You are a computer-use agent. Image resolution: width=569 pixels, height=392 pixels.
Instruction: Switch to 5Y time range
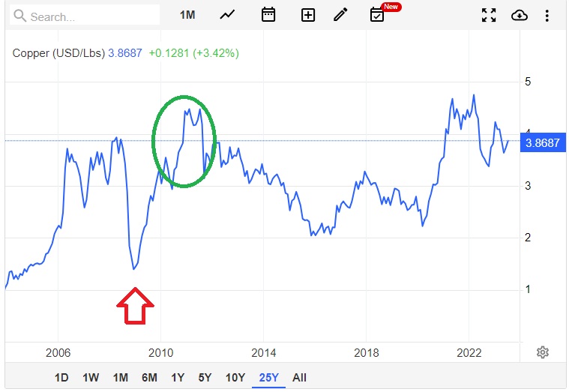pyautogui.click(x=204, y=378)
